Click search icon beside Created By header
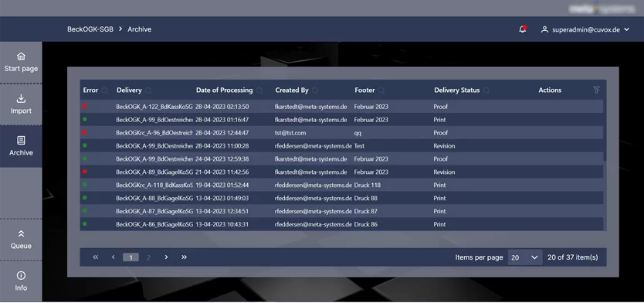644x303 pixels. [315, 90]
